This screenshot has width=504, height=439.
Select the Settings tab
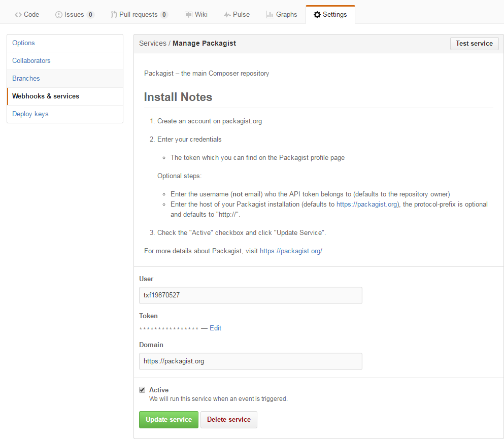[x=330, y=14]
